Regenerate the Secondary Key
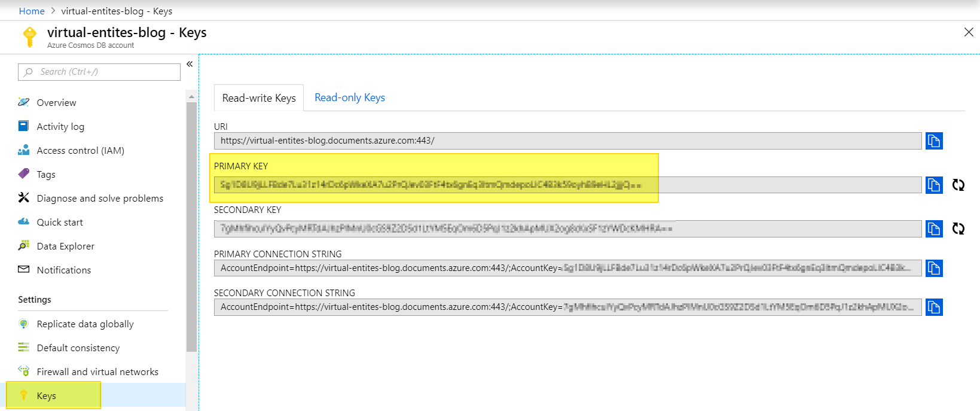This screenshot has height=411, width=980. 958,229
